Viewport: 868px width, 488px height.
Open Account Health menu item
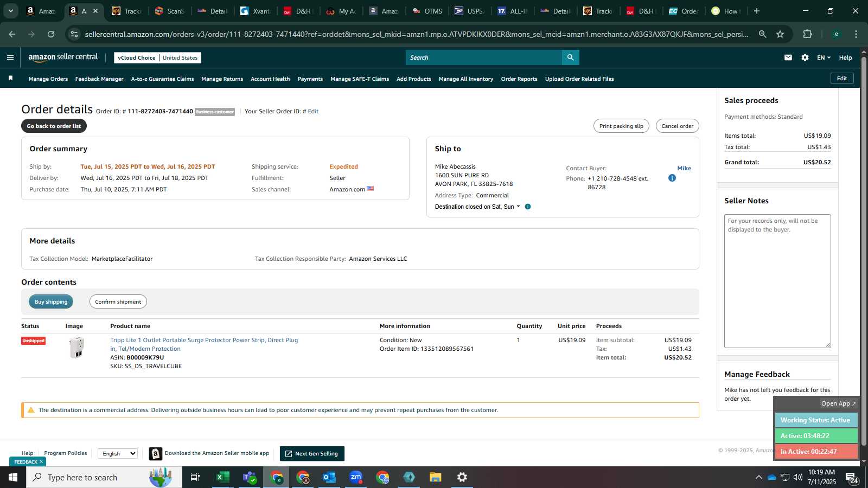(x=270, y=79)
